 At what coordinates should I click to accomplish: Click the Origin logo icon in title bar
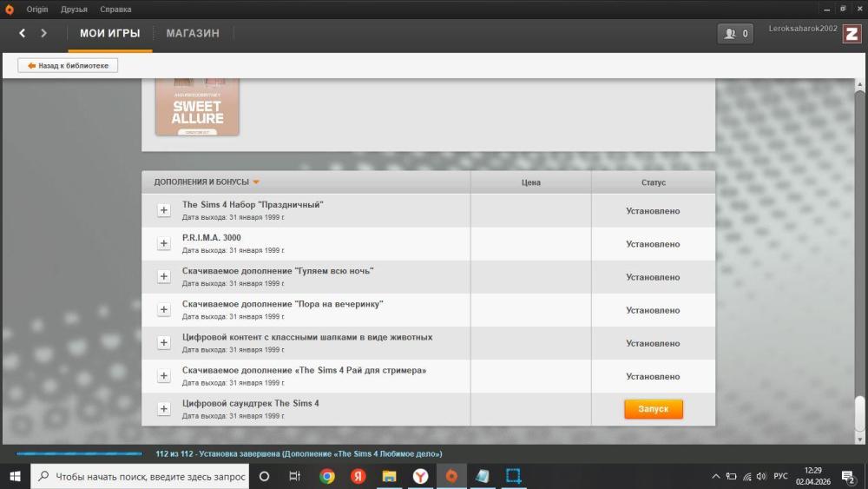10,10
